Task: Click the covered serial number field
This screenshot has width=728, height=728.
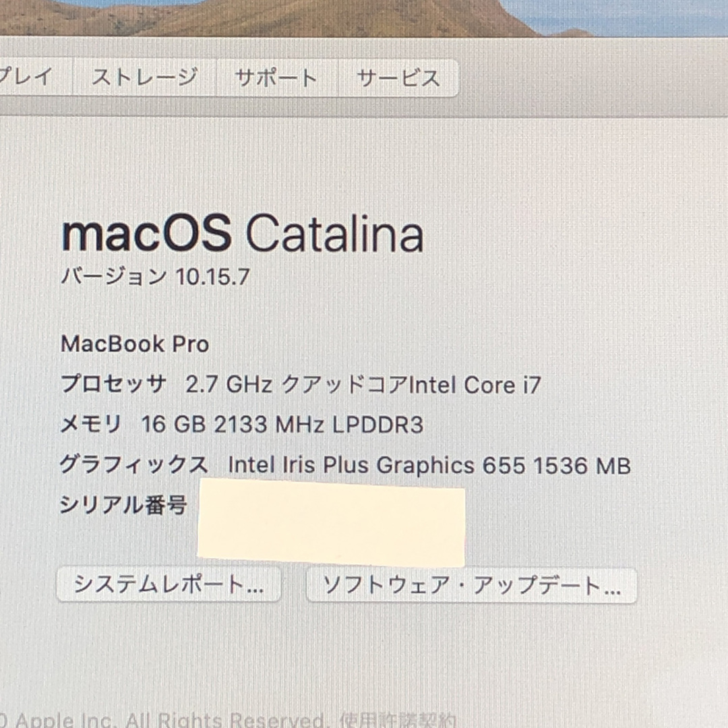Action: tap(332, 523)
